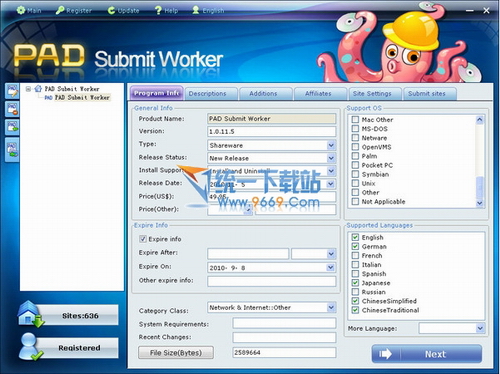Switch to the Submit sites tab
500x374 pixels.
coord(430,94)
